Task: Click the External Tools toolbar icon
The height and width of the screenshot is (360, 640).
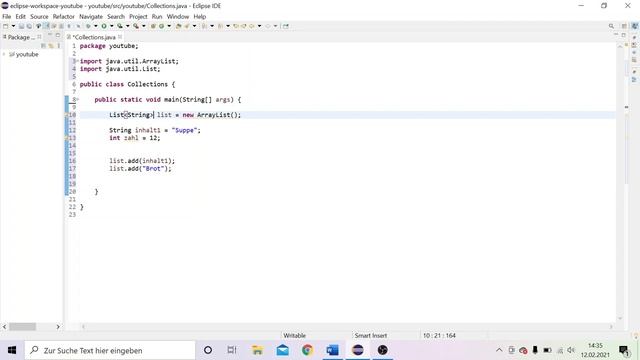Action: click(x=136, y=26)
